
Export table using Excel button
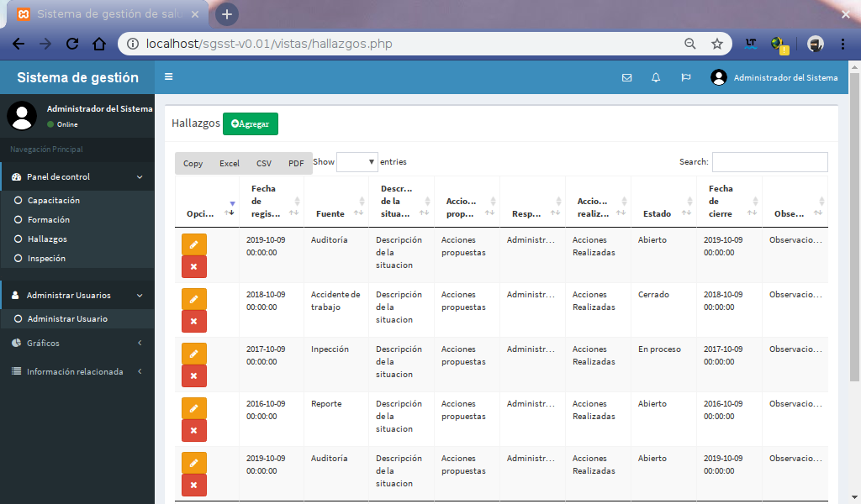[230, 163]
